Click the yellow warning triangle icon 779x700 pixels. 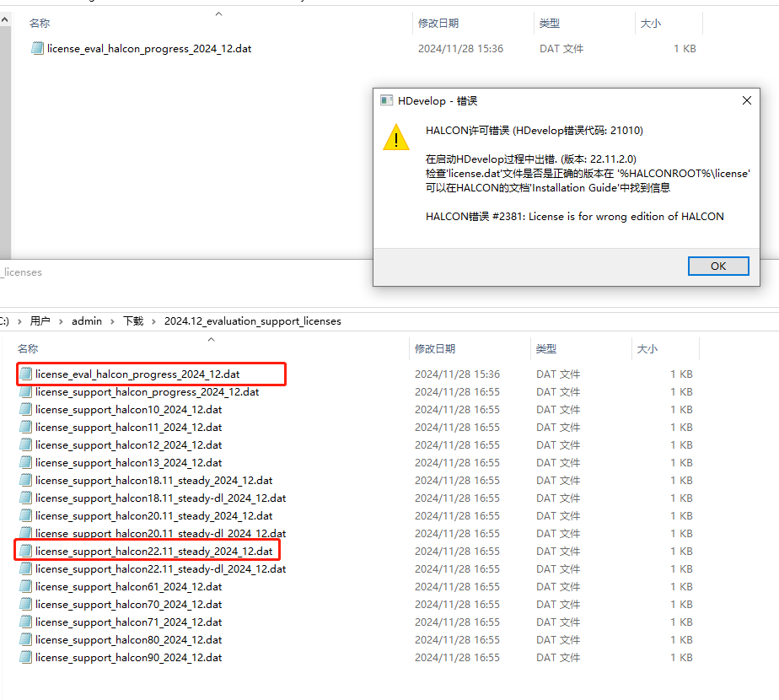point(396,137)
